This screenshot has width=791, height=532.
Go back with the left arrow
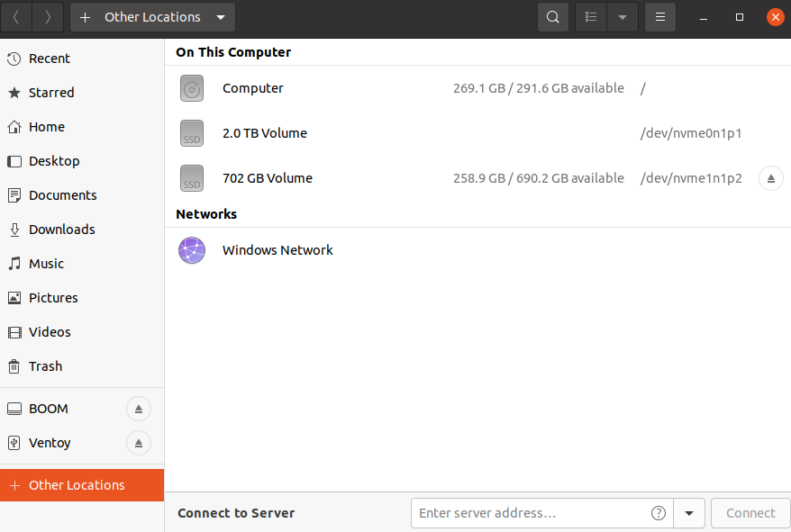[16, 17]
